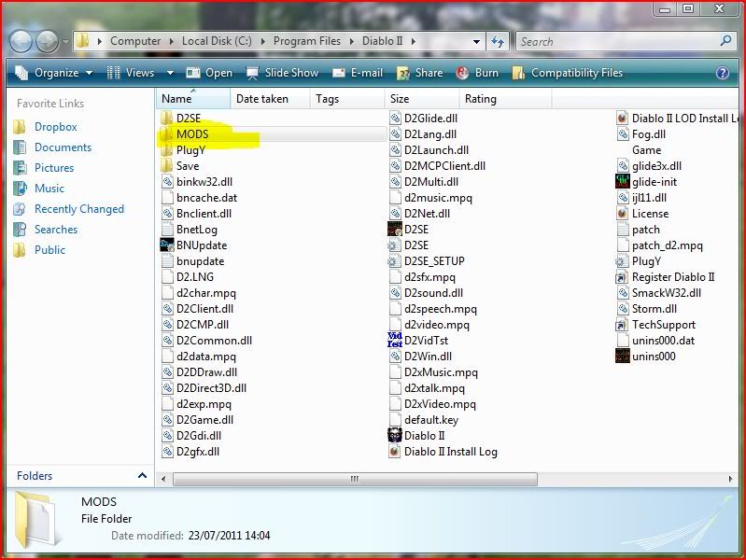Click the arrow after Computer in breadcrumb

[x=171, y=41]
